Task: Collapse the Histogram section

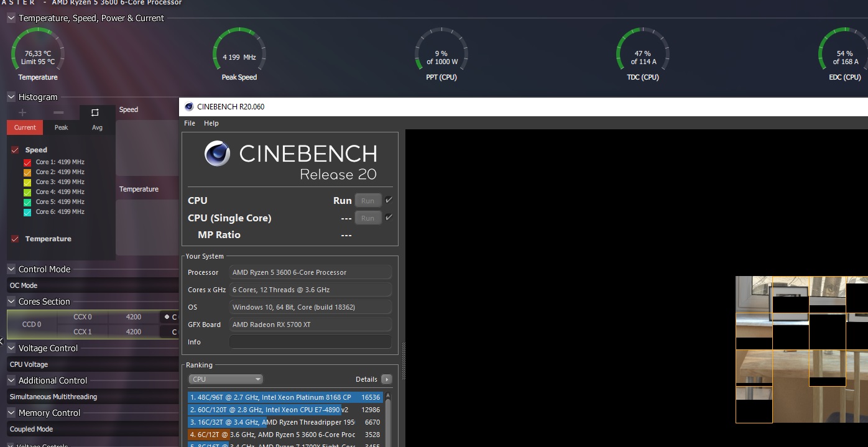Action: tap(11, 97)
